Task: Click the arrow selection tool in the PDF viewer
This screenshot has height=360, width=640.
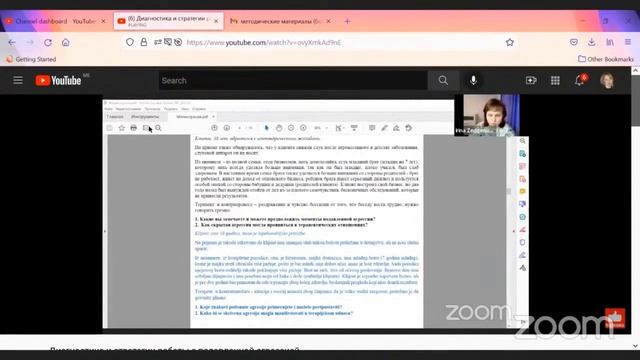Action: tap(267, 128)
